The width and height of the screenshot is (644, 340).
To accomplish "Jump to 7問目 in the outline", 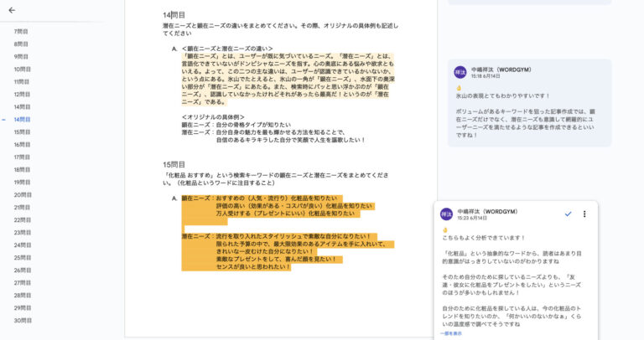I will [x=21, y=32].
